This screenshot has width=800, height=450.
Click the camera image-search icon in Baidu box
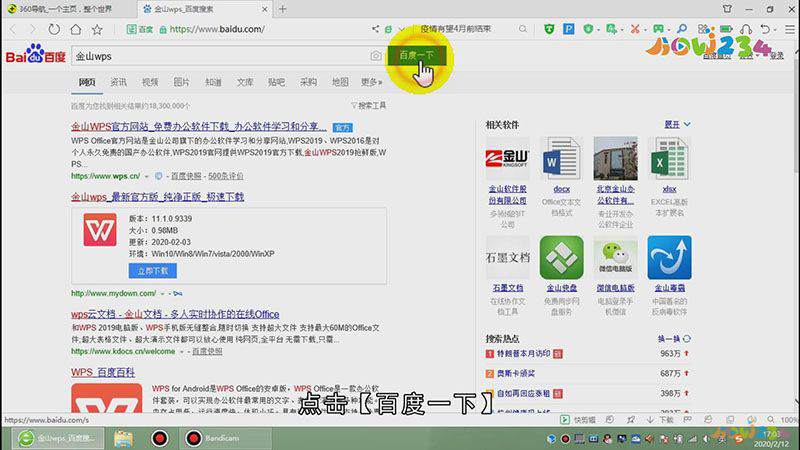(376, 56)
